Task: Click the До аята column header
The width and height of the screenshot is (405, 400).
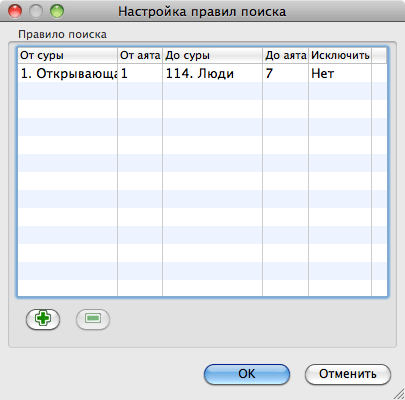Action: pyautogui.click(x=286, y=55)
